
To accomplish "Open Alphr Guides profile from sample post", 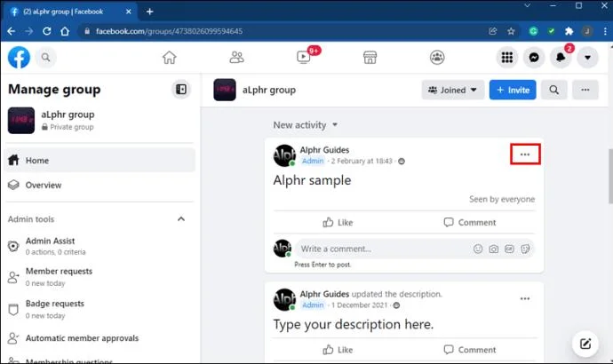I will [x=324, y=150].
